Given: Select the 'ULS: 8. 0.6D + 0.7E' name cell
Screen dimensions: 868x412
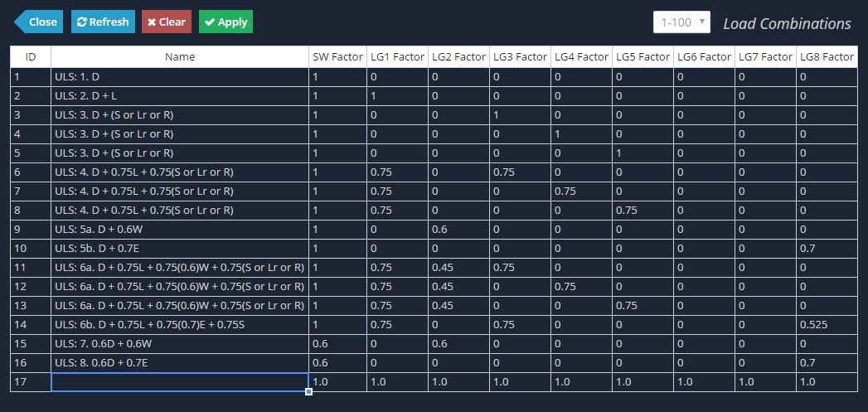Looking at the screenshot, I should [180, 363].
